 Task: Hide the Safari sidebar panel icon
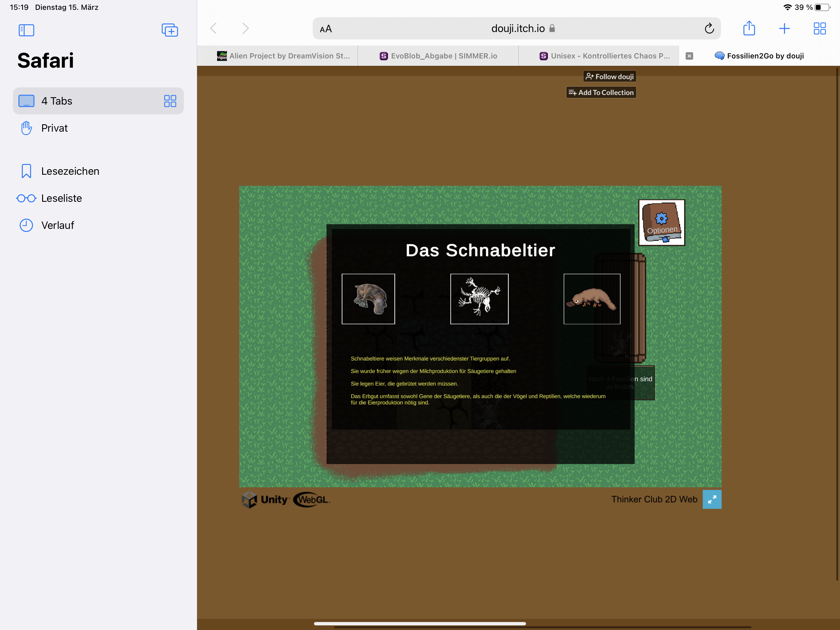pos(26,30)
